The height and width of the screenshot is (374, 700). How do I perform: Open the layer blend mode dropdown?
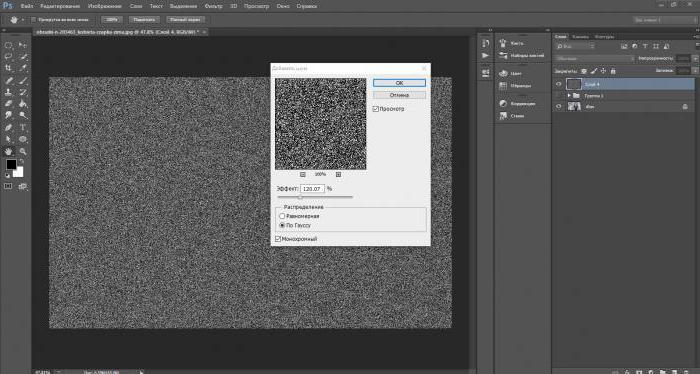[594, 58]
